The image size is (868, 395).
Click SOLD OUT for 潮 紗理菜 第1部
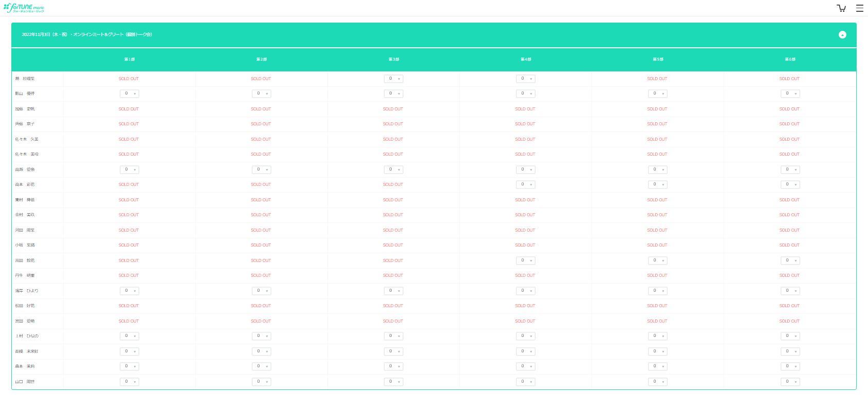[x=128, y=79]
